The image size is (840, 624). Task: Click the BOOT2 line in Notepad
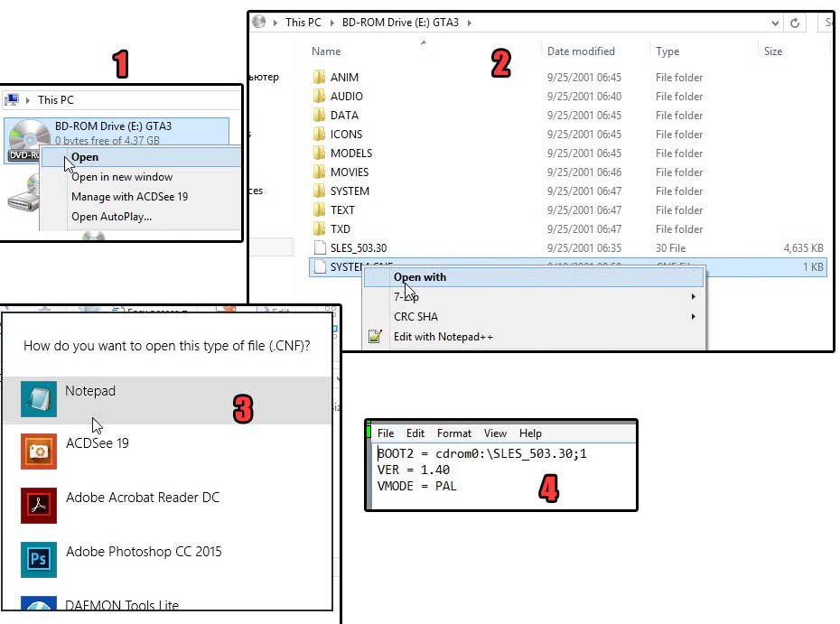pos(482,453)
